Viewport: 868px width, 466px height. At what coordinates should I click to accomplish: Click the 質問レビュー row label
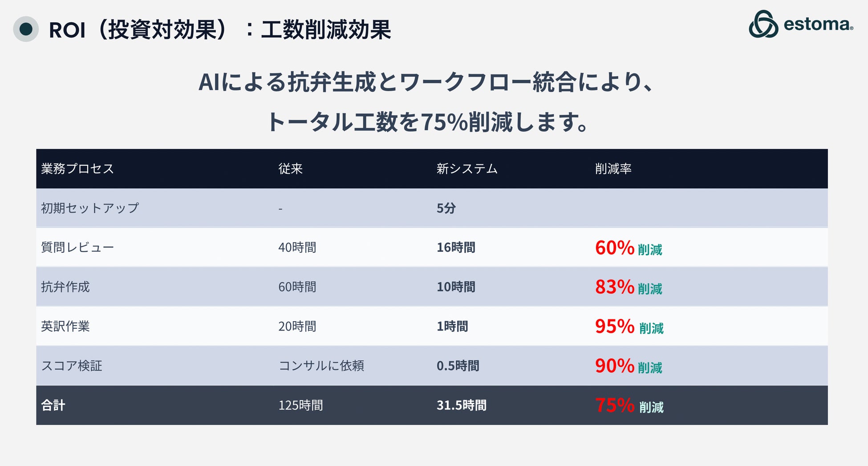coord(77,247)
